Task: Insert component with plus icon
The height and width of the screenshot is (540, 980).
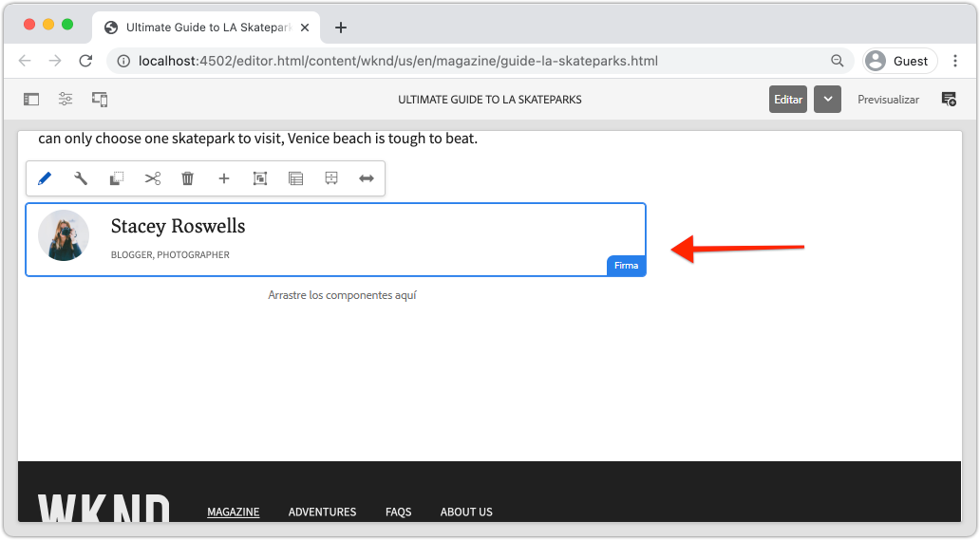Action: click(224, 178)
